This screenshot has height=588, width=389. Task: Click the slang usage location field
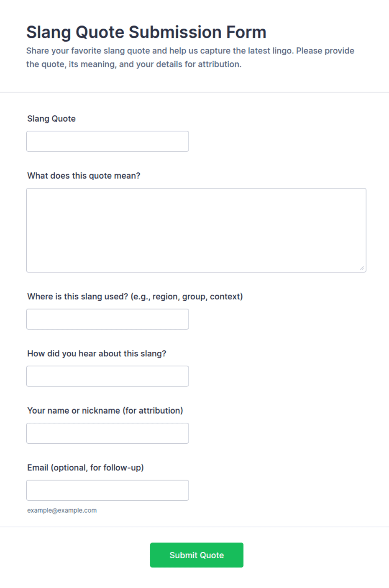[107, 319]
